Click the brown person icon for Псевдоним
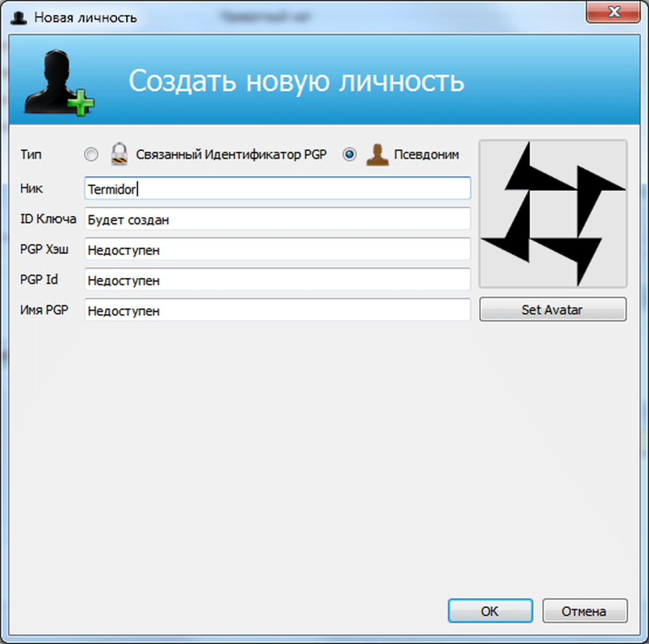Screen dimensions: 649x644 tap(377, 155)
